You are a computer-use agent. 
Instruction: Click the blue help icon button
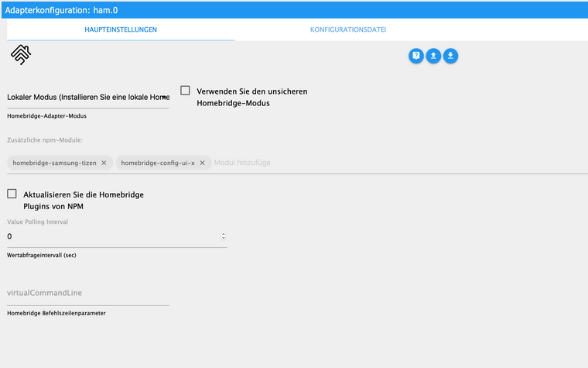click(416, 56)
